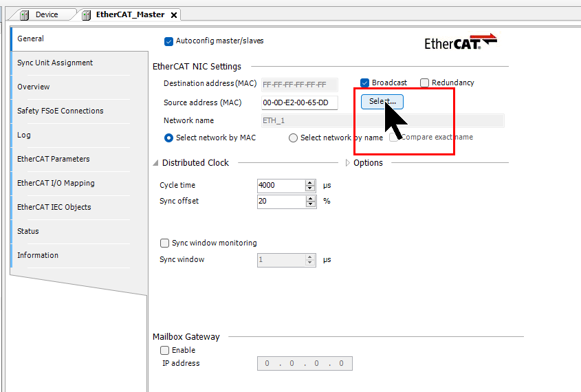Click the EtherCAT_Master tab device icon

tap(87, 15)
